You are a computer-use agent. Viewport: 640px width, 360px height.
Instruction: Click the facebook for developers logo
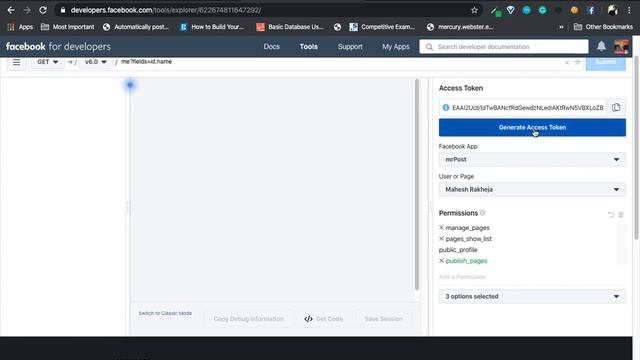pyautogui.click(x=58, y=47)
